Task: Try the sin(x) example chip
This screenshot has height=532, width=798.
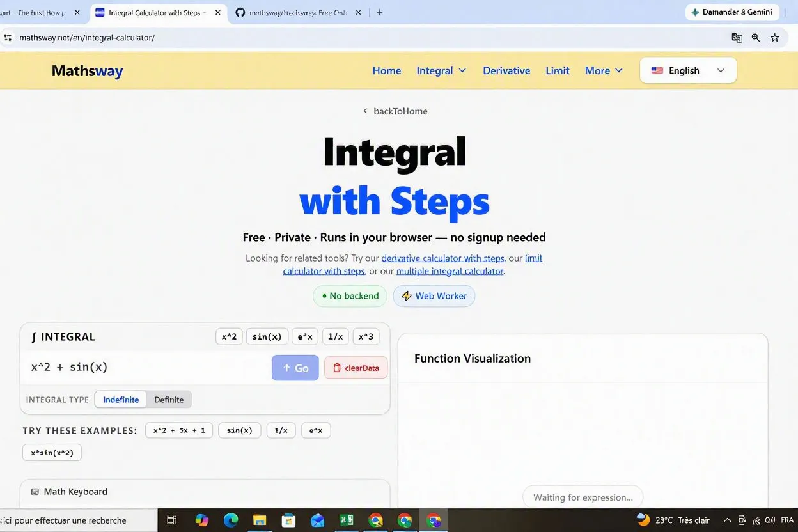Action: coord(239,430)
